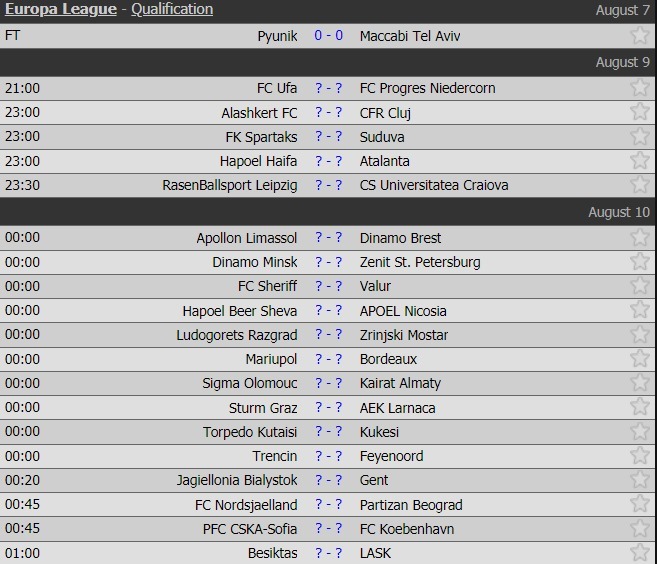Viewport: 657px width, 564px height.
Task: Open the Qualification stage link
Action: click(172, 9)
